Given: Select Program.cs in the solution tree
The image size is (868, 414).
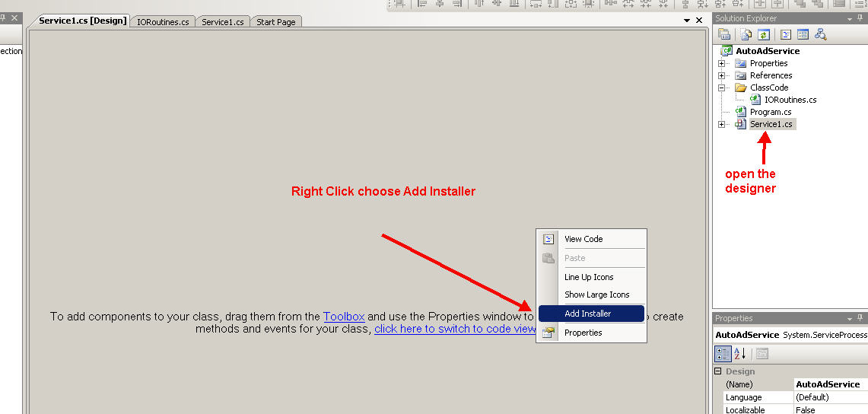Looking at the screenshot, I should [771, 112].
